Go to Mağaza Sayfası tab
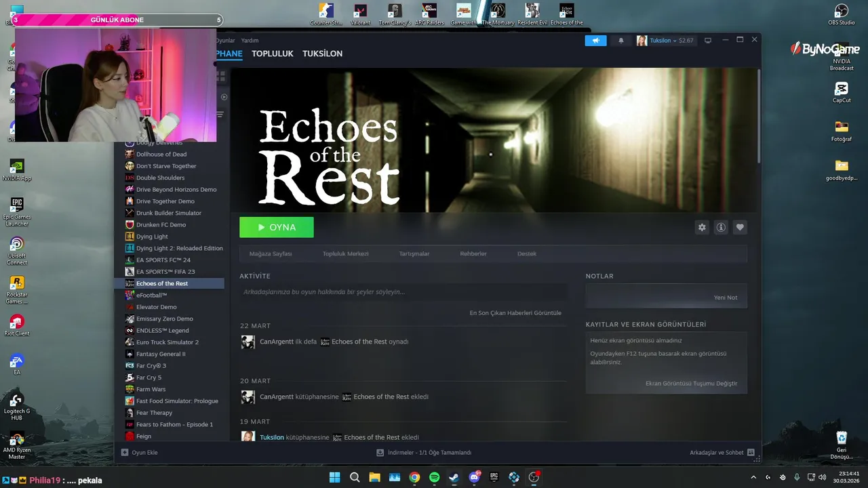 click(x=271, y=253)
